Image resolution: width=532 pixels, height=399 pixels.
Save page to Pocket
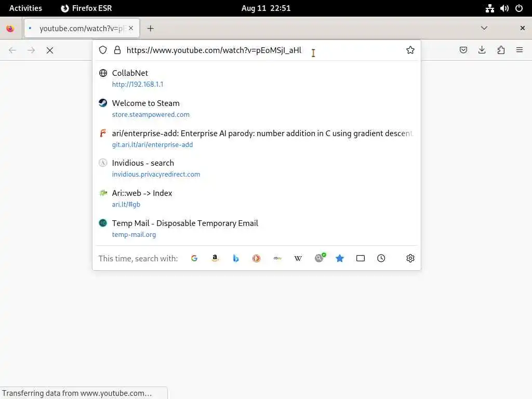(x=463, y=50)
